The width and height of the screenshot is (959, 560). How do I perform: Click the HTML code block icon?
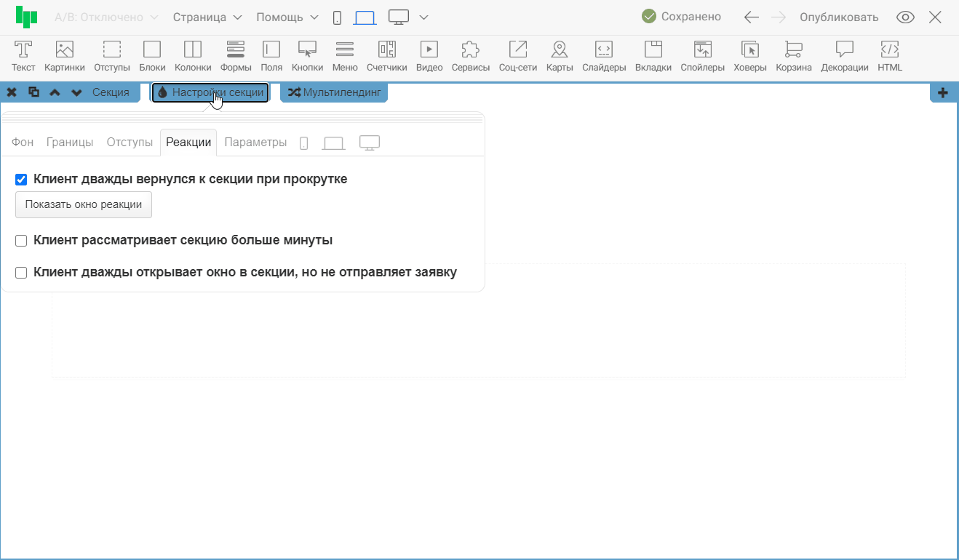click(x=889, y=50)
